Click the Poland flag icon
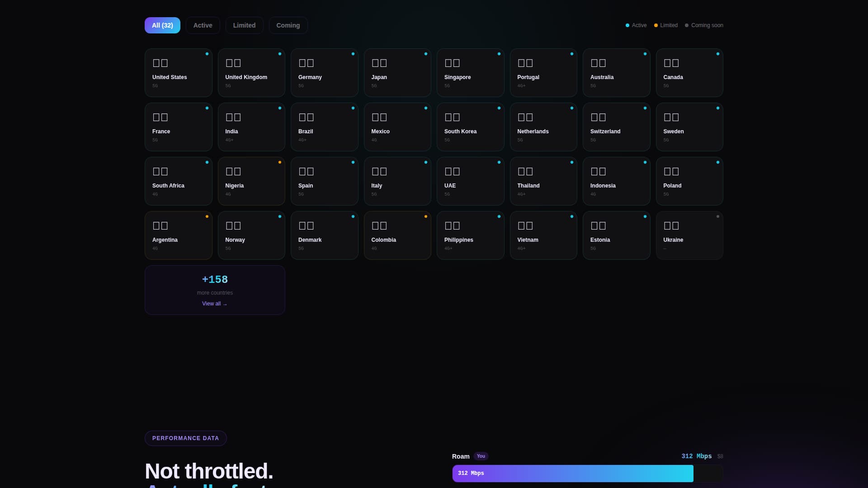Image resolution: width=868 pixels, height=488 pixels. 671,171
